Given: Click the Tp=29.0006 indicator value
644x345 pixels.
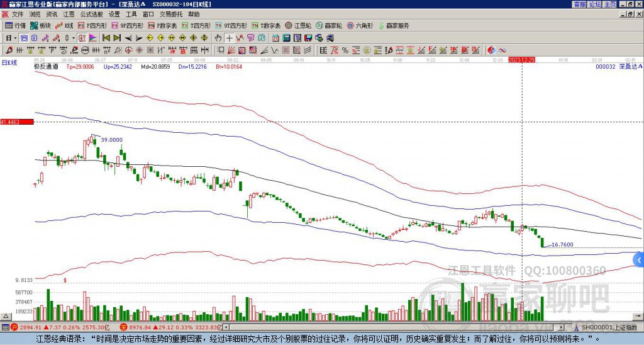Looking at the screenshot, I should (80, 66).
